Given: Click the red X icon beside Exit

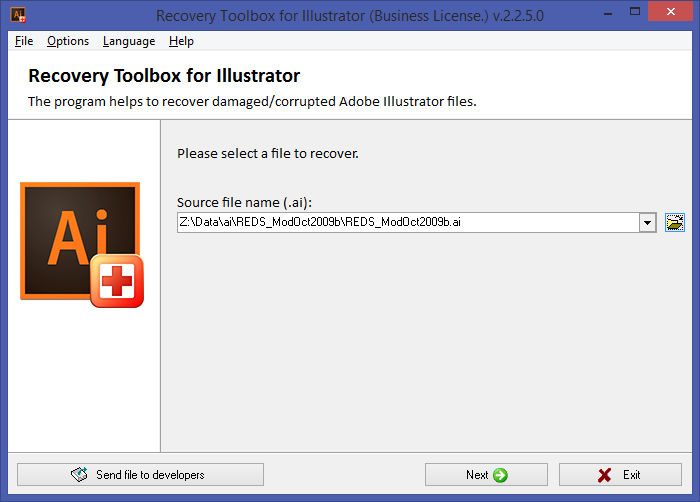Looking at the screenshot, I should (x=604, y=475).
